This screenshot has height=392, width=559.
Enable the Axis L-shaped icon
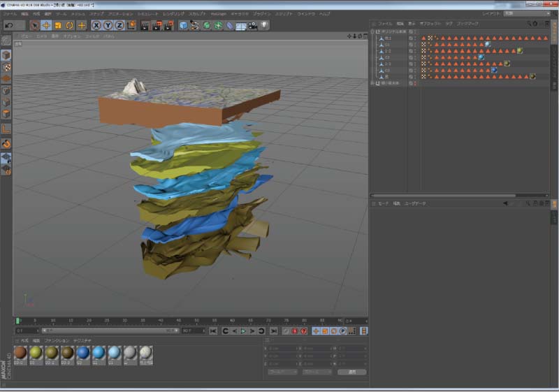click(6, 129)
